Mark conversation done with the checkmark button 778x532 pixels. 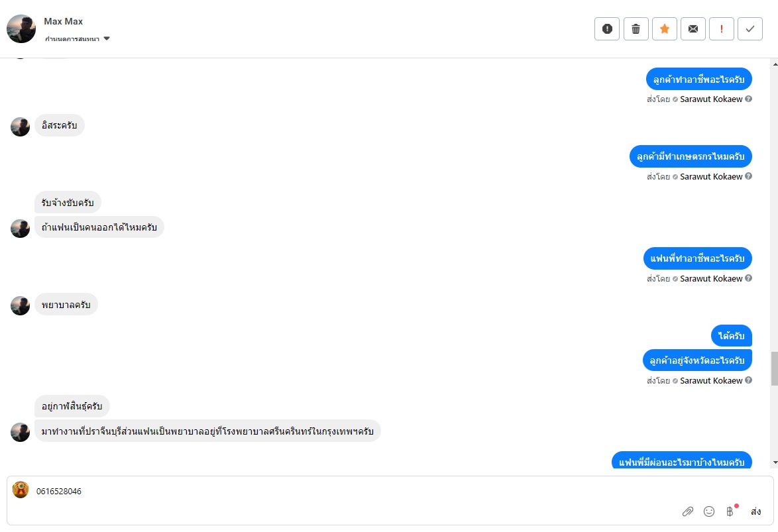tap(750, 28)
